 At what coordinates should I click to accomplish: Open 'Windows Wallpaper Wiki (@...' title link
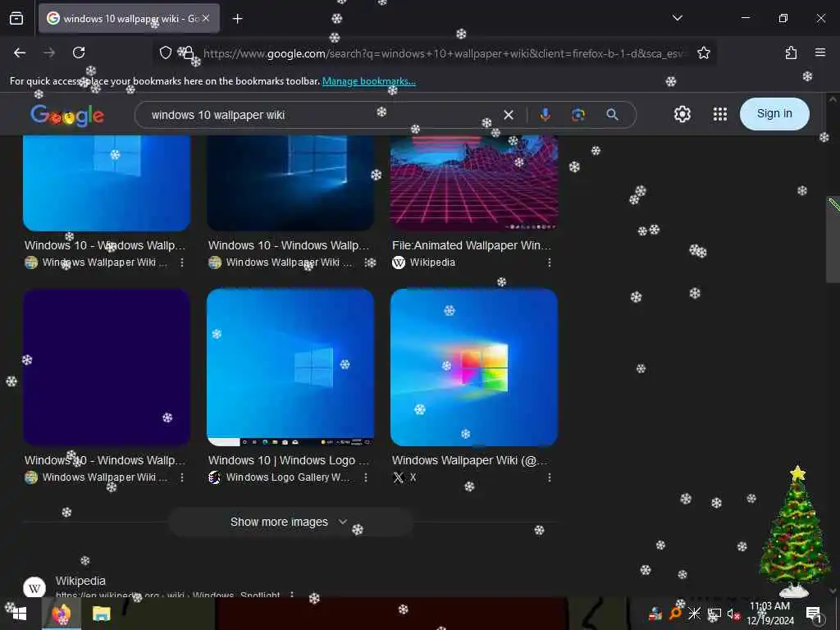click(470, 460)
